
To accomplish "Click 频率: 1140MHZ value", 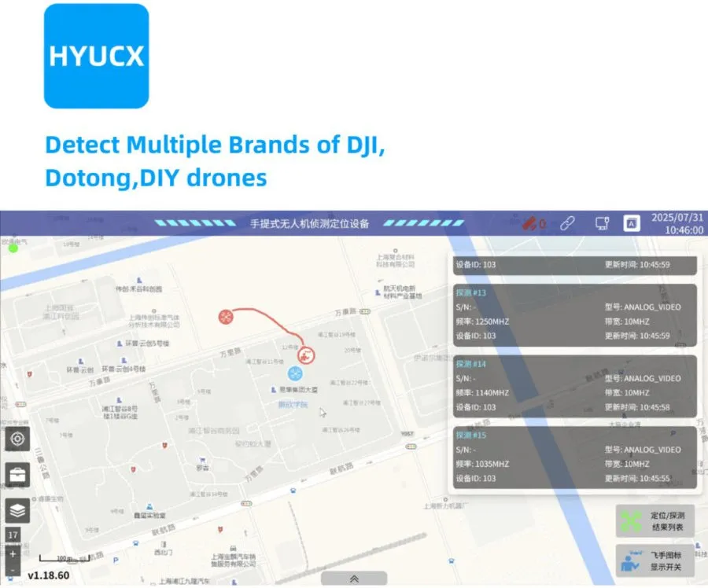I will 482,393.
